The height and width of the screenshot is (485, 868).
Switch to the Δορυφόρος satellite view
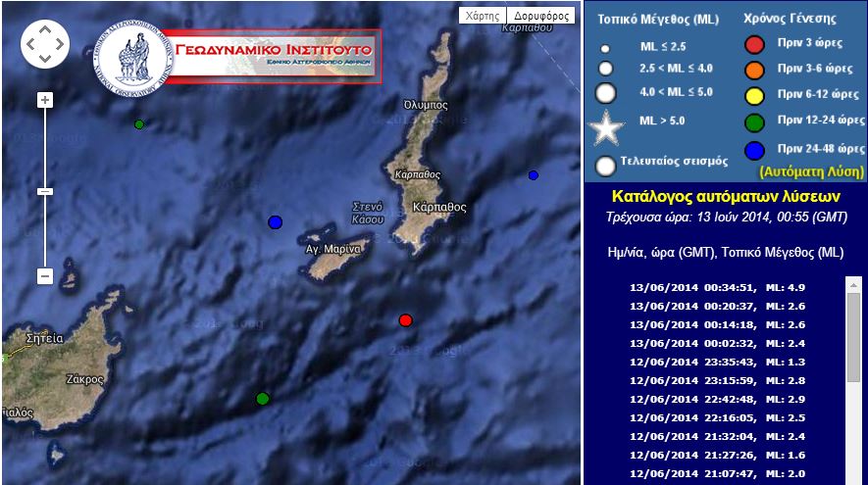[x=540, y=16]
